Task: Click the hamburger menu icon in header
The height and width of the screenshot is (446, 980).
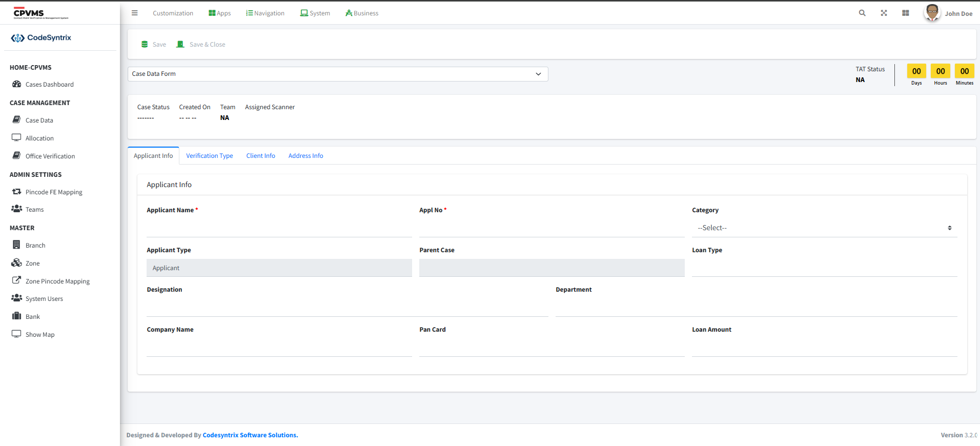Action: click(x=135, y=13)
